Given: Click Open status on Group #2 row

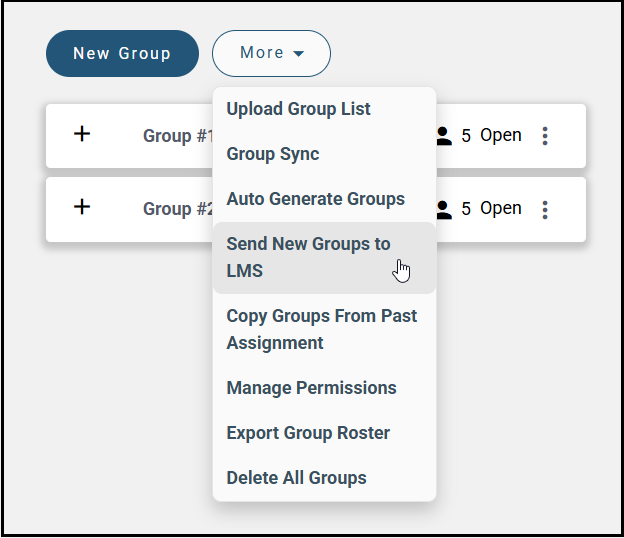Looking at the screenshot, I should pyautogui.click(x=501, y=209).
